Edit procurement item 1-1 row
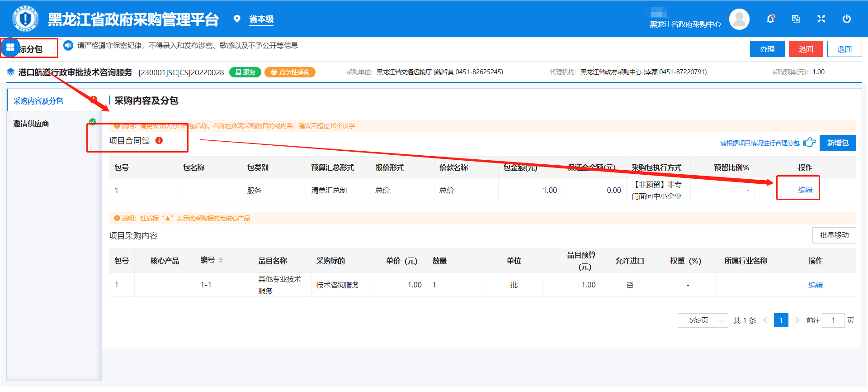The width and height of the screenshot is (868, 392). click(x=816, y=285)
